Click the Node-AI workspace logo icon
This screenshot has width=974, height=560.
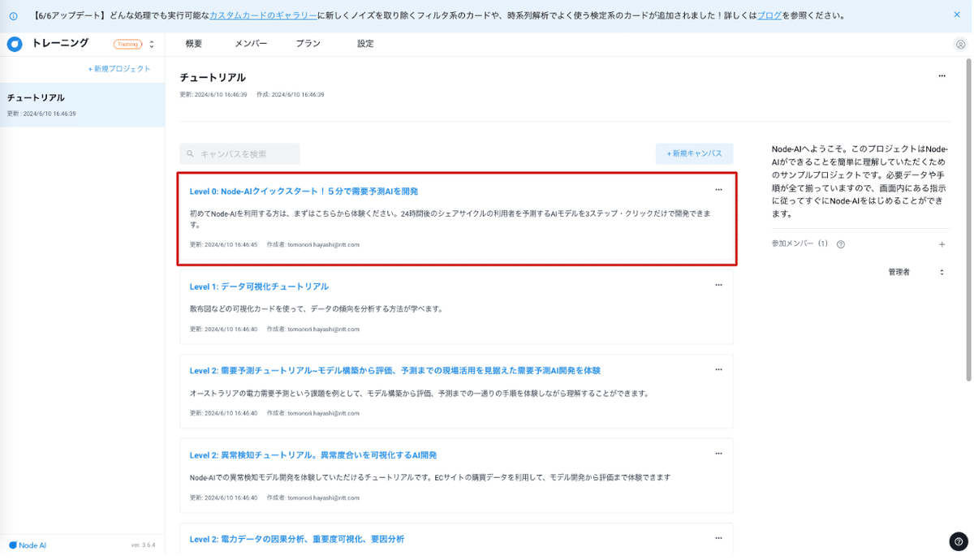[x=15, y=44]
